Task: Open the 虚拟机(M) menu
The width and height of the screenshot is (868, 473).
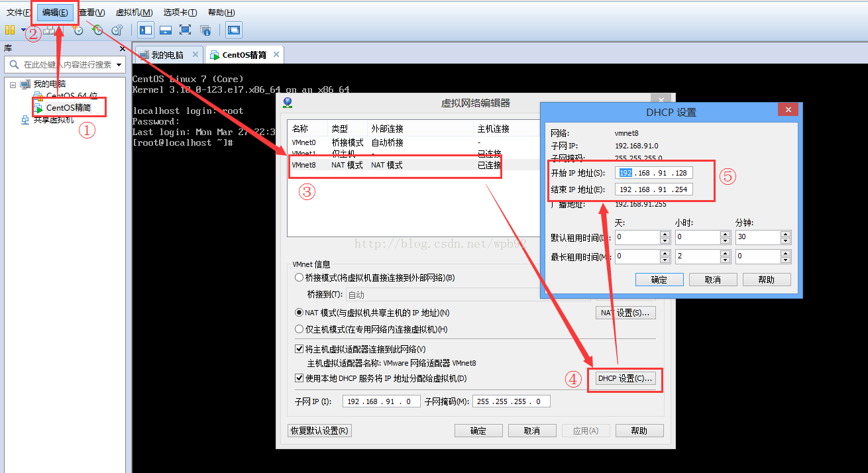Action: pyautogui.click(x=134, y=12)
